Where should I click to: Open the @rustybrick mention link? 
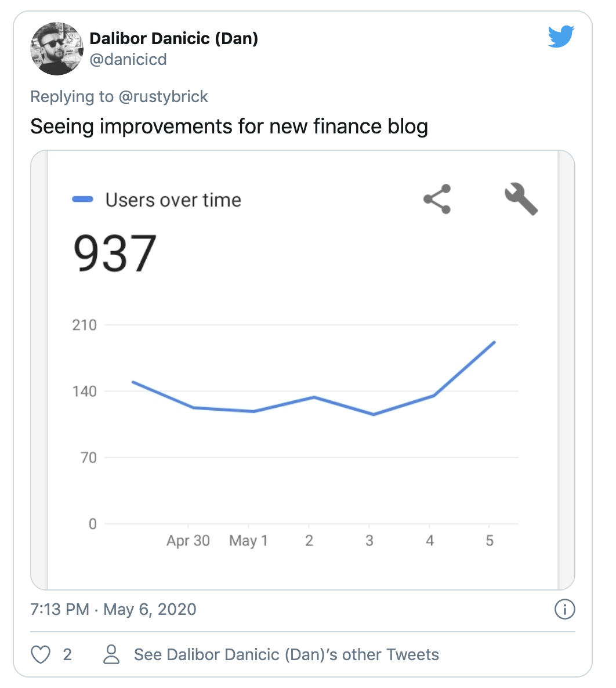(163, 96)
